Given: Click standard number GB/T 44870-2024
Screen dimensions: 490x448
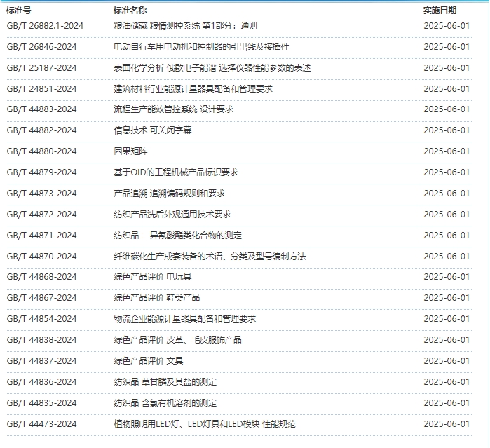Looking at the screenshot, I should 41,257.
